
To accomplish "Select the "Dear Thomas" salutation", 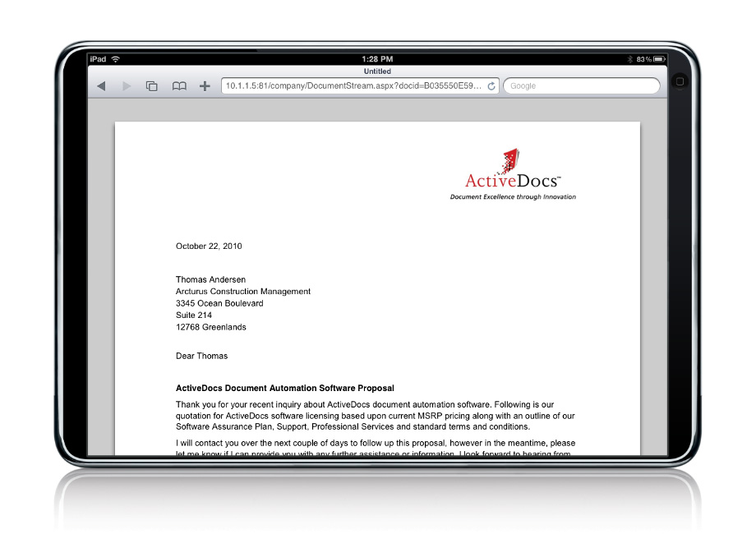I will click(201, 357).
